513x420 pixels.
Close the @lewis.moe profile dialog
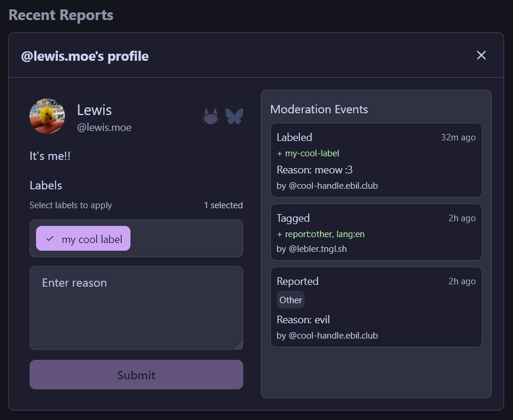coord(481,55)
